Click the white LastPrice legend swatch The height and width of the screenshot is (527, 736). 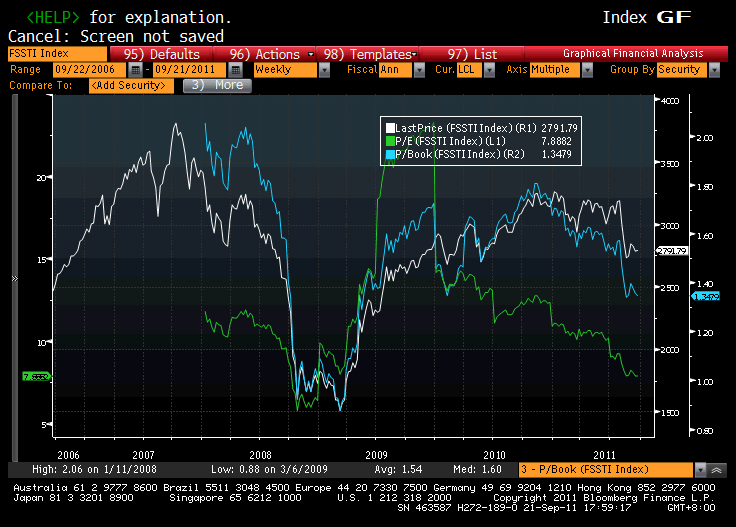coord(390,128)
